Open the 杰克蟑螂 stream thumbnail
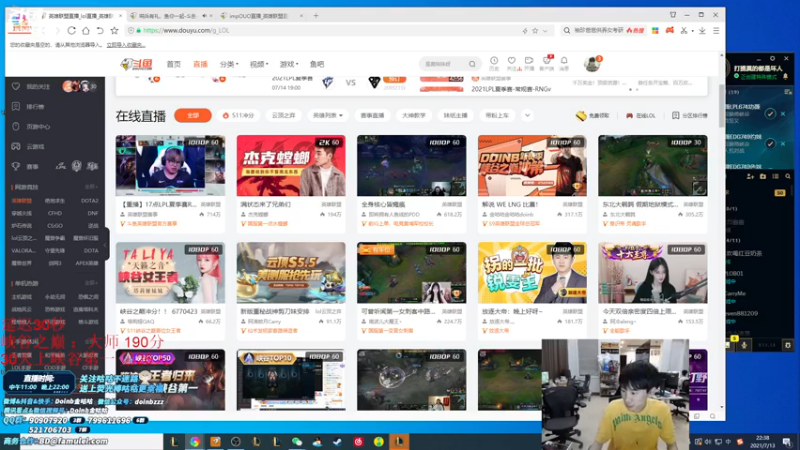 pyautogui.click(x=291, y=165)
